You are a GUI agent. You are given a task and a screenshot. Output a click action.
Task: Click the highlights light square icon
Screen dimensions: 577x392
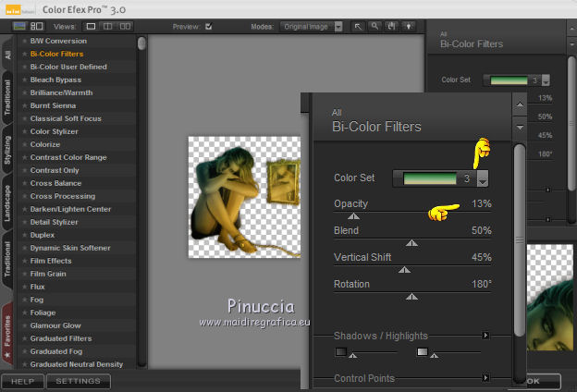point(422,352)
